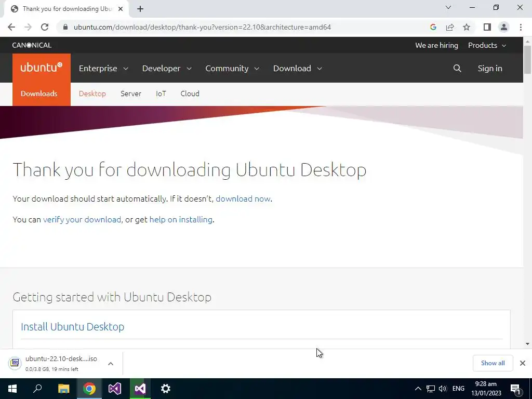Close the Thank you for downloading tab
The image size is (532, 399).
click(x=121, y=9)
